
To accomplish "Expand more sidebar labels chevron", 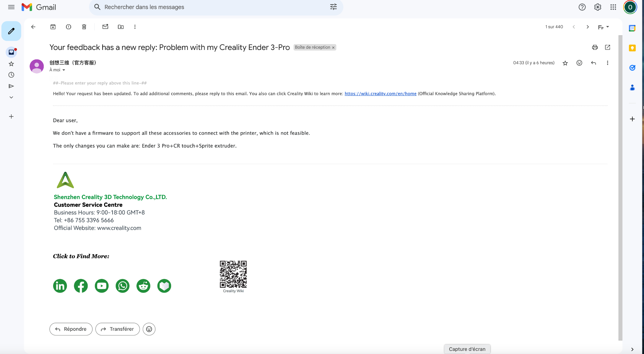I will point(11,97).
